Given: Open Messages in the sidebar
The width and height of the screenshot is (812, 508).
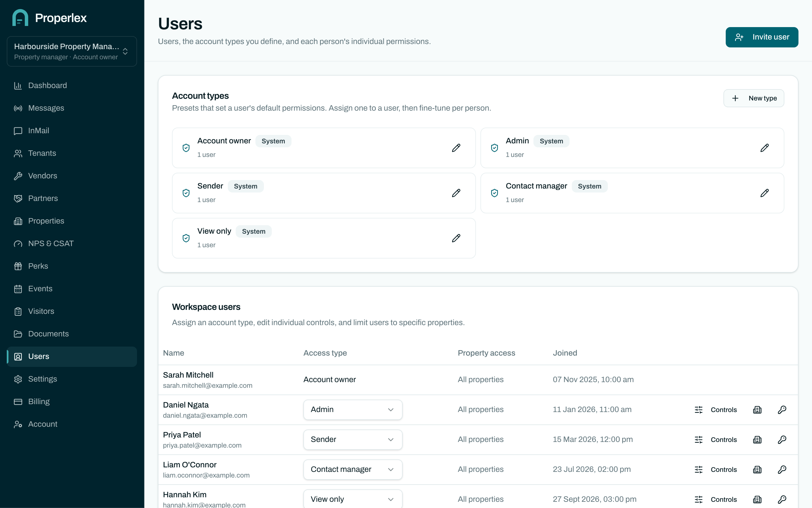Looking at the screenshot, I should [72, 108].
